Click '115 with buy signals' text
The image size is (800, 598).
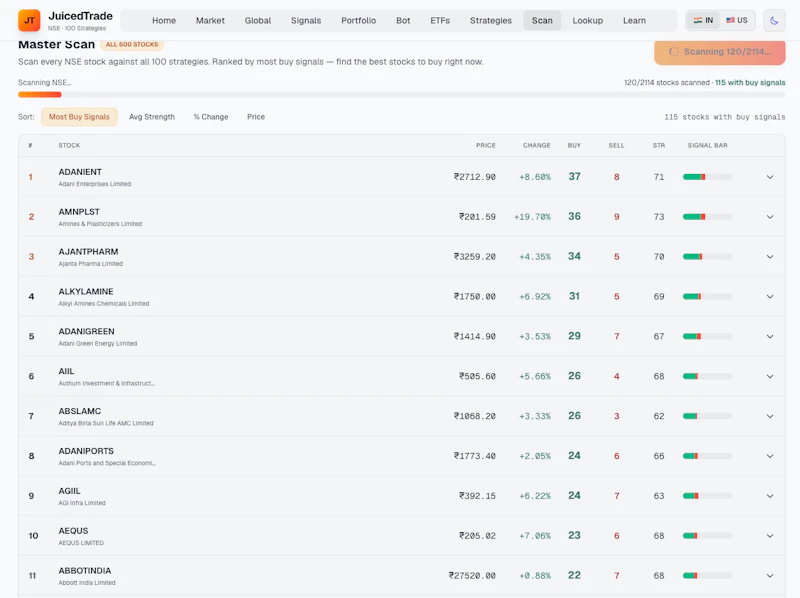coord(750,83)
